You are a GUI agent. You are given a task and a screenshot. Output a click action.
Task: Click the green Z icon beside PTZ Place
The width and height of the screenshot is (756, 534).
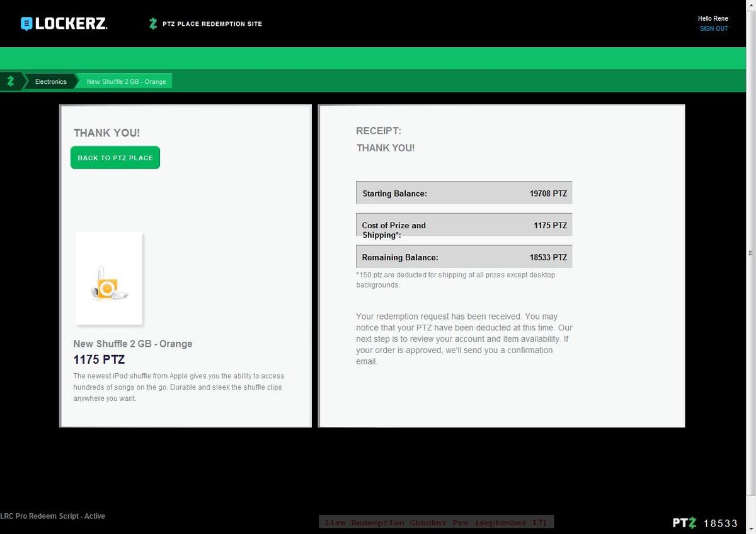(x=152, y=24)
